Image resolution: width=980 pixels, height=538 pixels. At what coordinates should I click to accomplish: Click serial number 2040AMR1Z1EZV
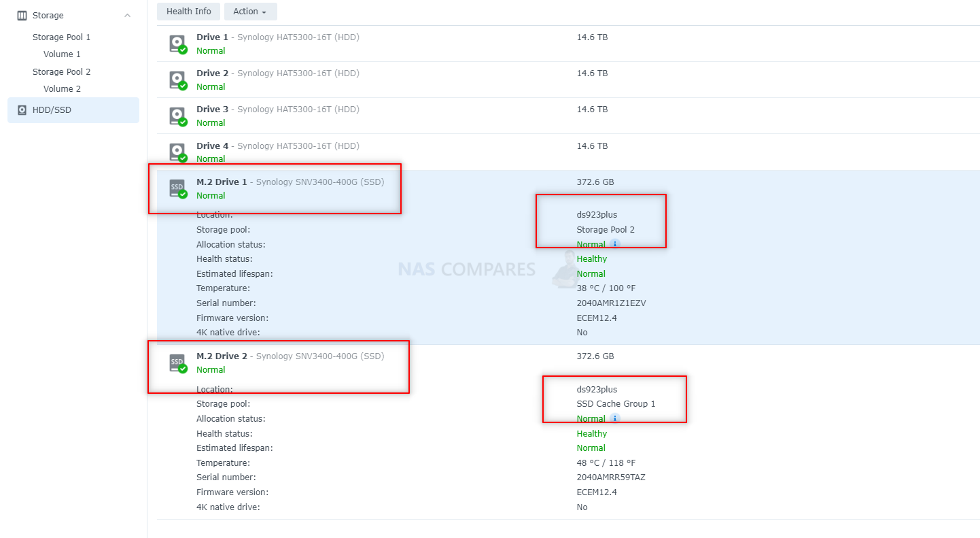tap(611, 303)
